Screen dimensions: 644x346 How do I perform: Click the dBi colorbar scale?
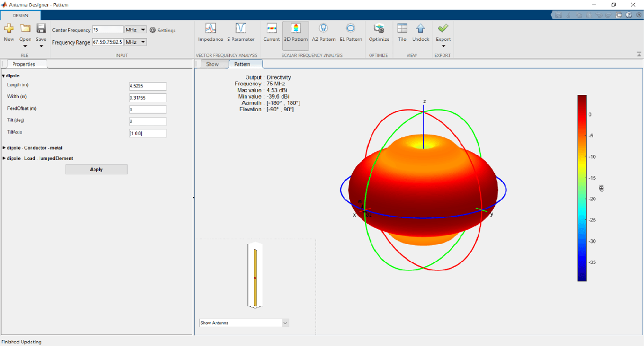582,188
